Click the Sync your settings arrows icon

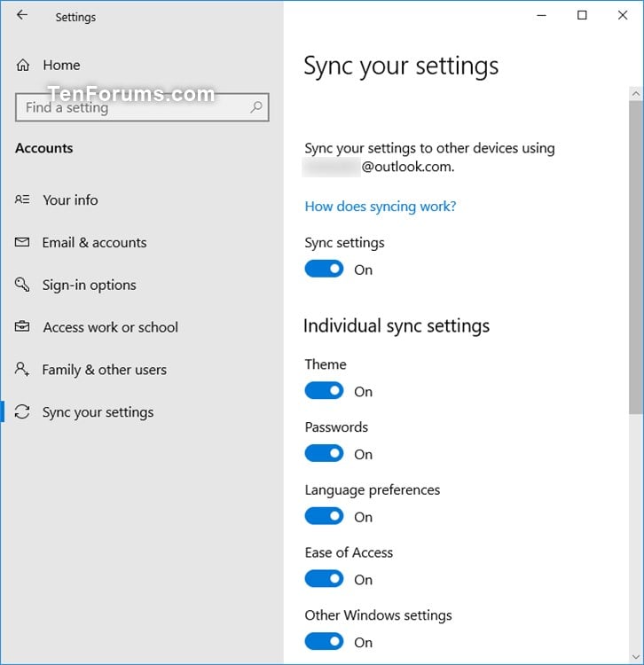(22, 411)
